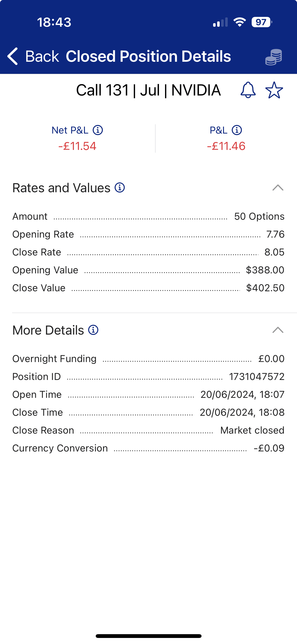Open the P&L info icon
This screenshot has width=297, height=644.
coord(237,130)
